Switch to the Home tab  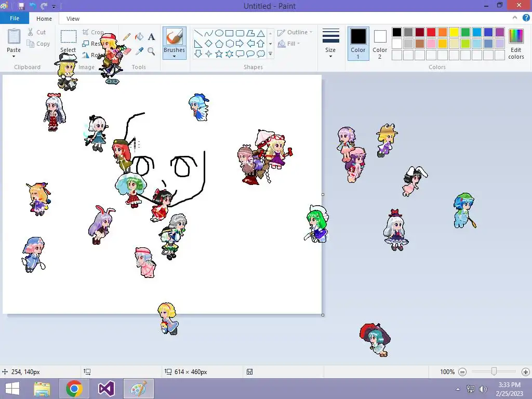pyautogui.click(x=44, y=19)
